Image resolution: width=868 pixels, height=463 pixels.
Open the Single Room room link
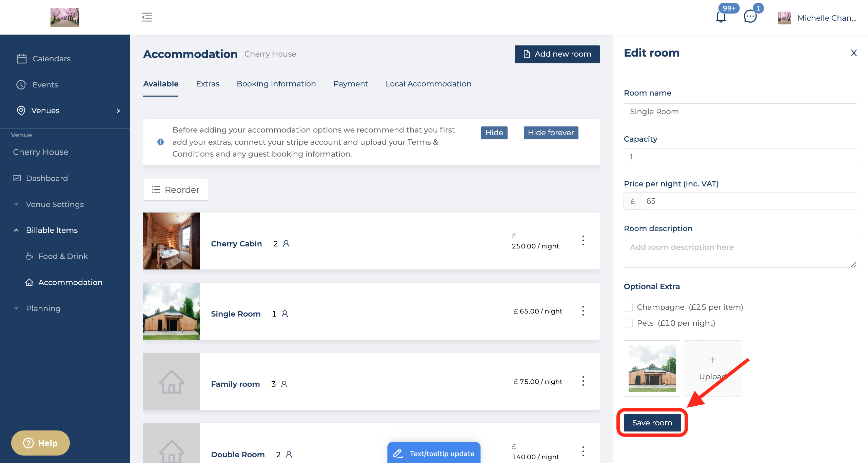point(236,314)
